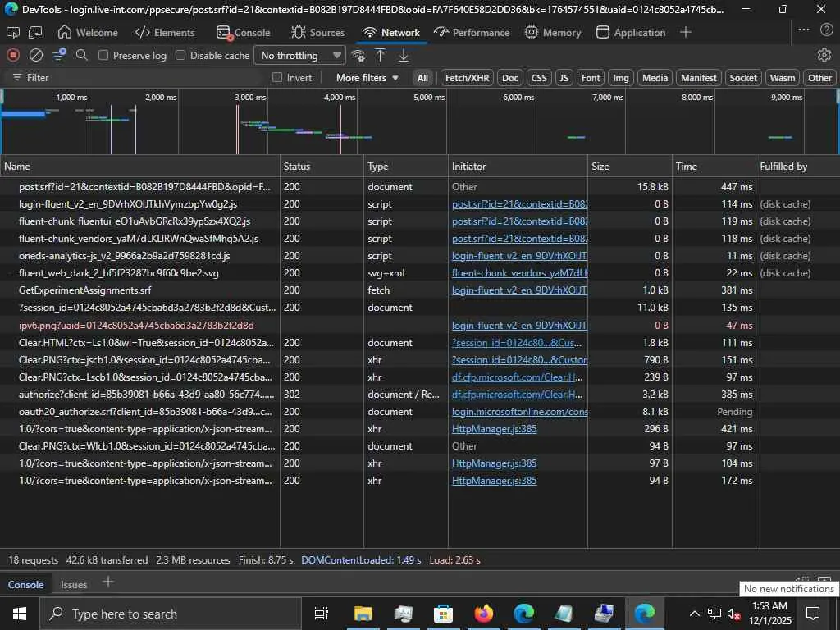Stop recording network log
The width and height of the screenshot is (840, 630).
[x=13, y=55]
